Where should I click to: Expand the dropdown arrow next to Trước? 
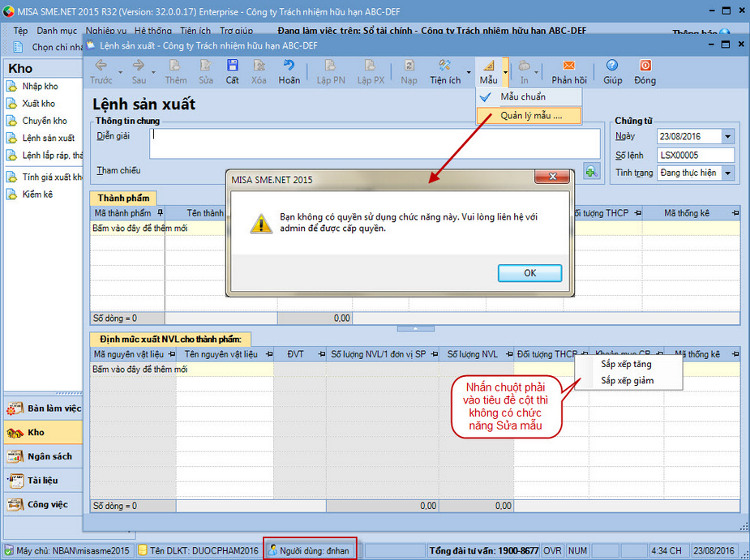[121, 72]
